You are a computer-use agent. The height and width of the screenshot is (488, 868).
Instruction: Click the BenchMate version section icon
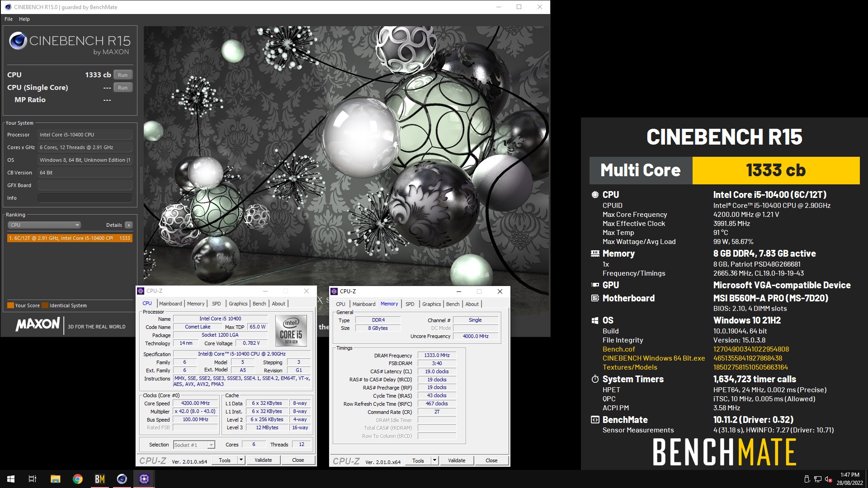(x=595, y=420)
